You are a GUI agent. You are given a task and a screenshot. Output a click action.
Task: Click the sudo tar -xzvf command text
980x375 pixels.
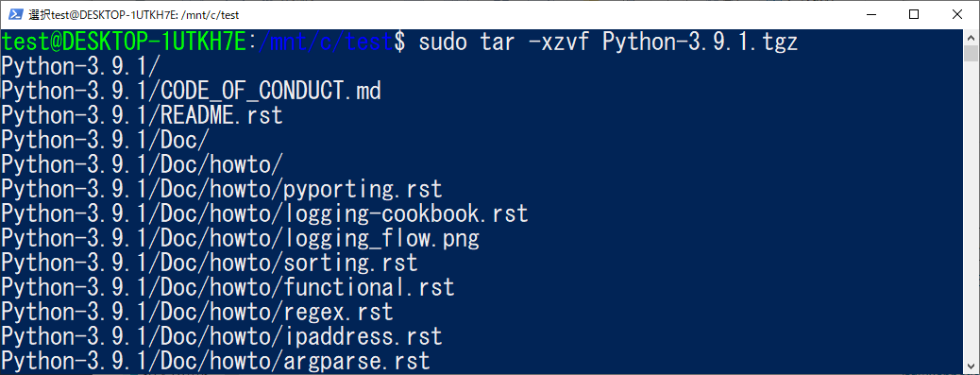coord(504,43)
